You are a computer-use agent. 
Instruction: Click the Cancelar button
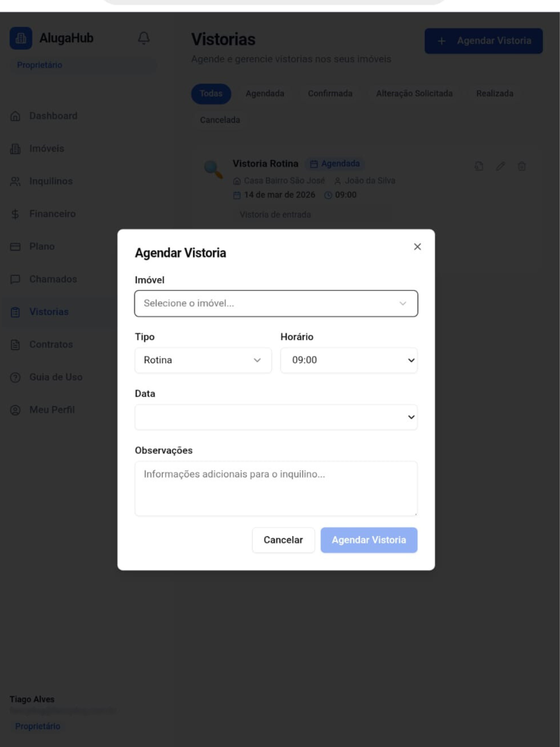(x=283, y=540)
